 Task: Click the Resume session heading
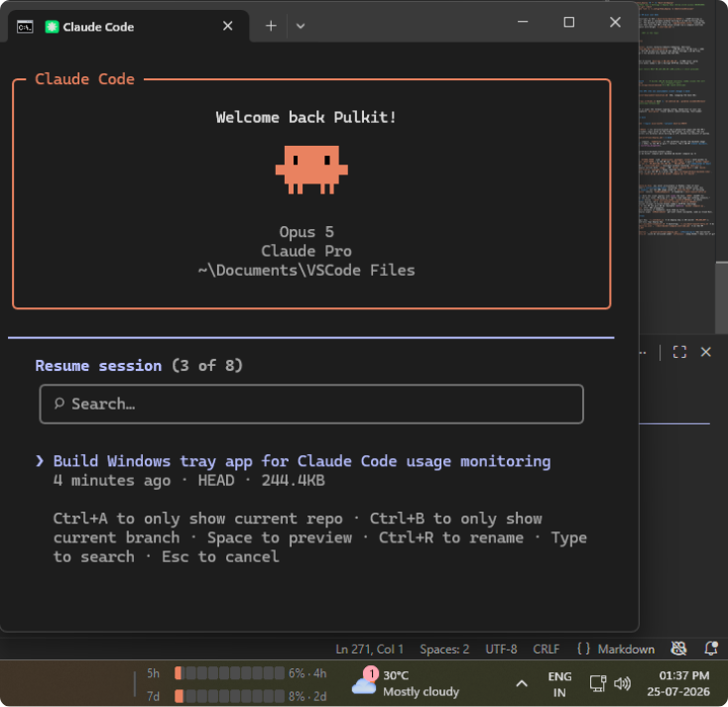(98, 366)
